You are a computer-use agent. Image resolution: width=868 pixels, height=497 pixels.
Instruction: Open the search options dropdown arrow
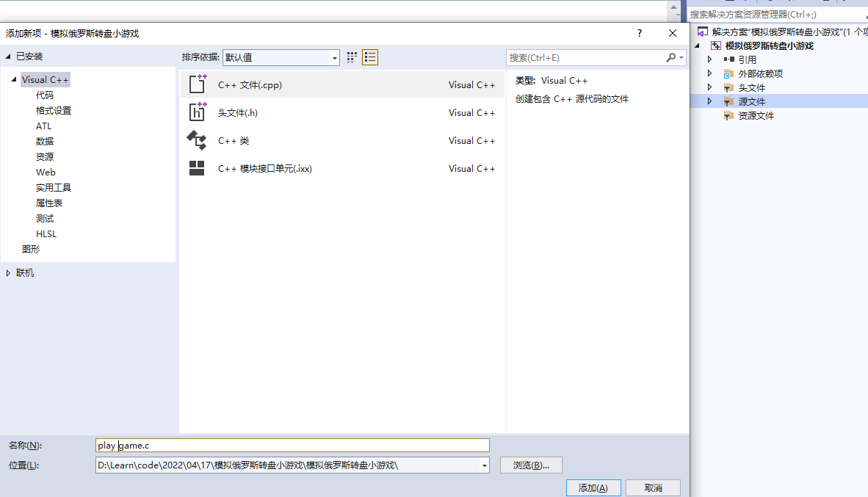point(681,57)
